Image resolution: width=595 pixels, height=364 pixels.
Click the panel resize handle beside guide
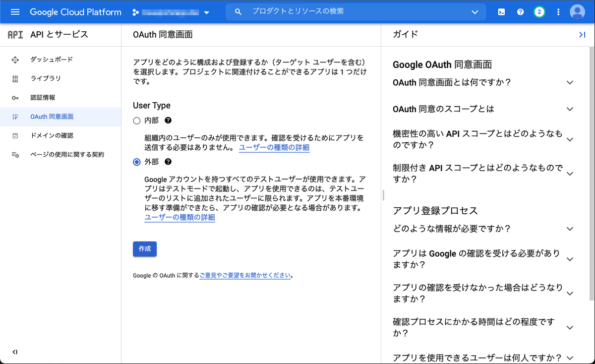[383, 195]
